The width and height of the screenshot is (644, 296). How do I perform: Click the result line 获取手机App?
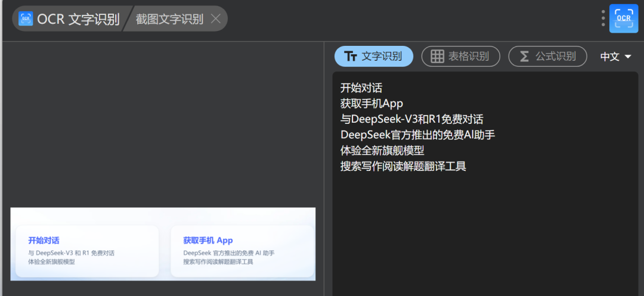(x=371, y=103)
